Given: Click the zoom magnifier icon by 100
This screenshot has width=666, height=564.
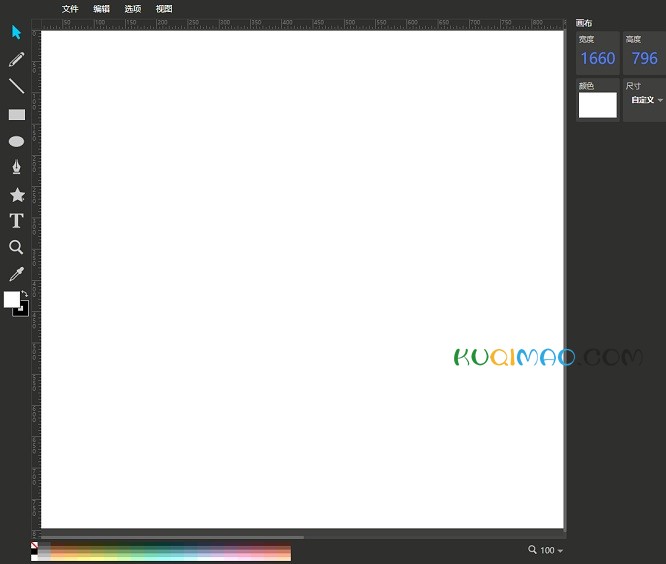Looking at the screenshot, I should [x=532, y=550].
